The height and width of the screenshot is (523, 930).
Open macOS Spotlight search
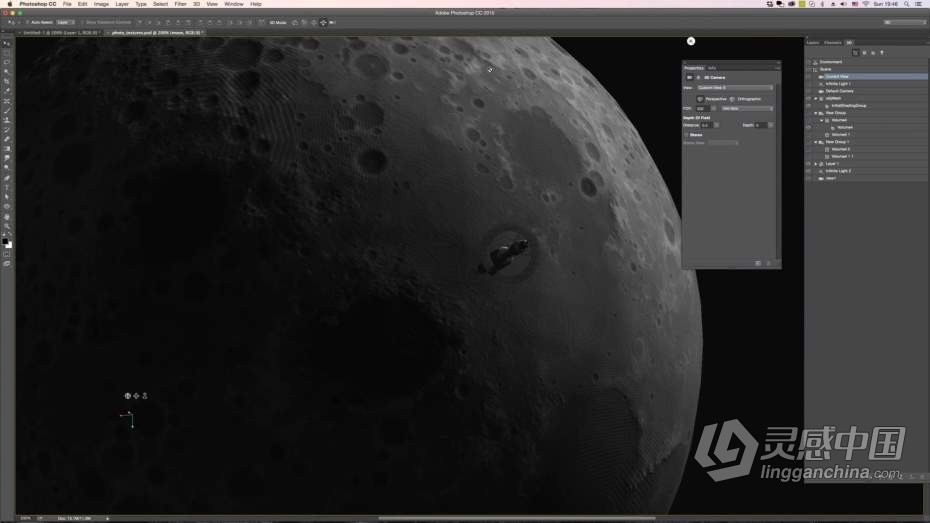(907, 4)
